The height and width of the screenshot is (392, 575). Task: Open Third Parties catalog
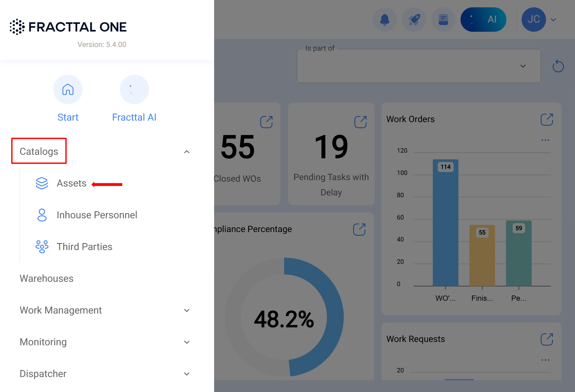point(84,247)
